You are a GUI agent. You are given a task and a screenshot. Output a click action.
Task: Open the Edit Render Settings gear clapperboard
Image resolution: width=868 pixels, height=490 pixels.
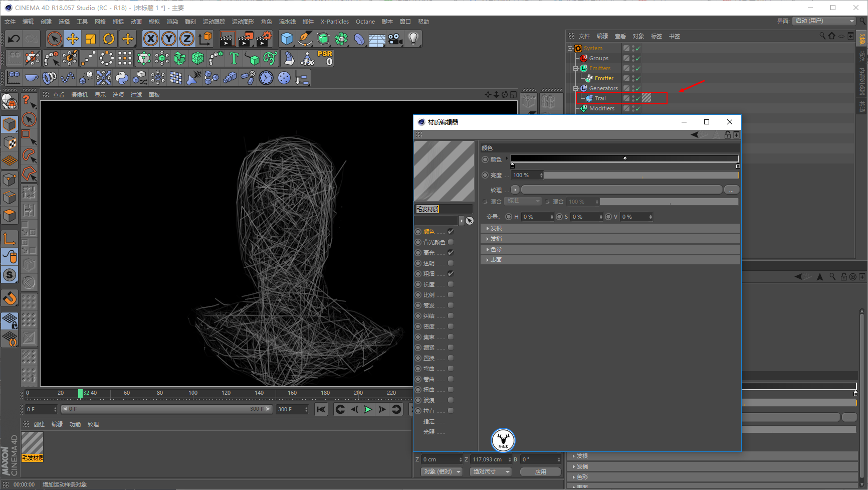click(264, 39)
